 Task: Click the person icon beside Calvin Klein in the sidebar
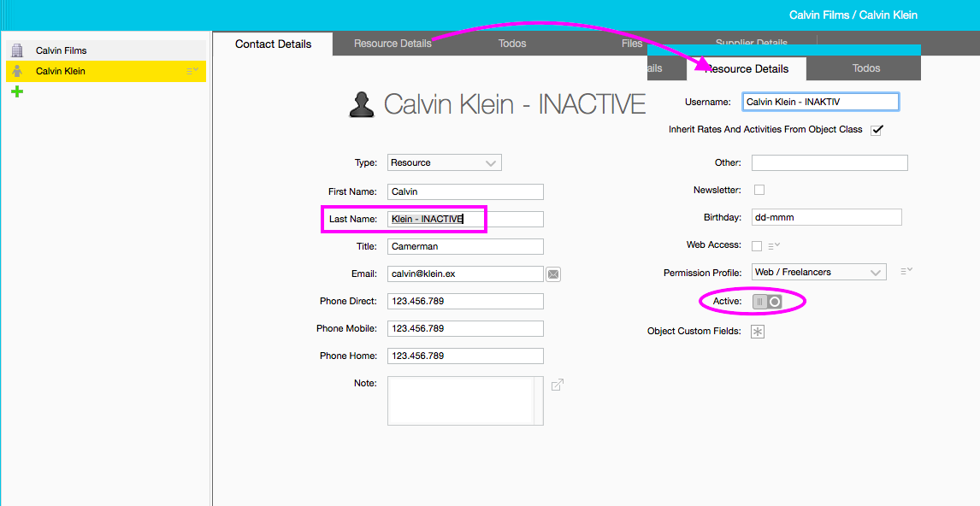[17, 71]
